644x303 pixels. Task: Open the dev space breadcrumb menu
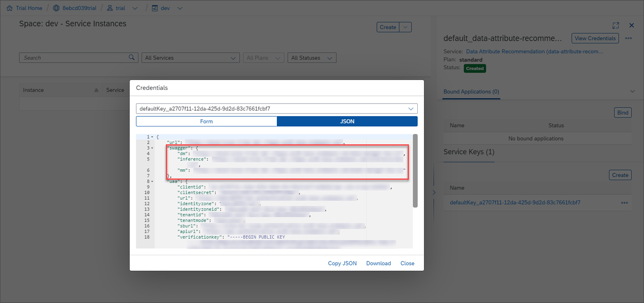pyautogui.click(x=180, y=8)
